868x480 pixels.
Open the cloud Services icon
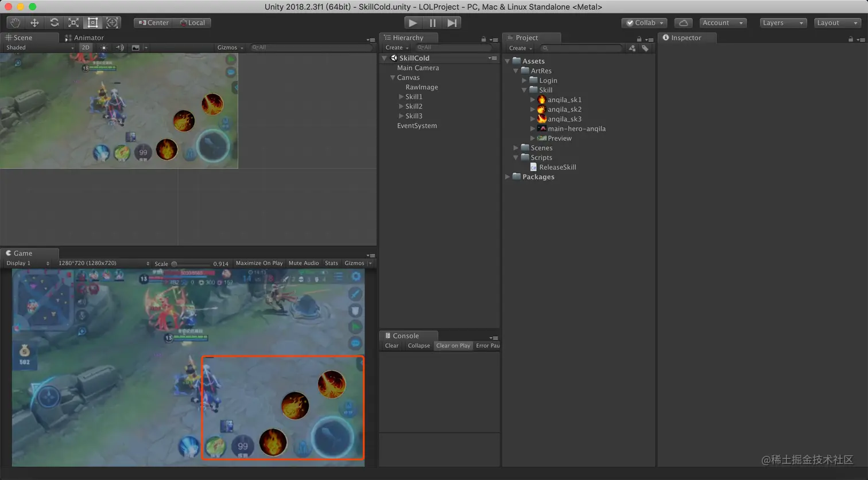(x=683, y=23)
